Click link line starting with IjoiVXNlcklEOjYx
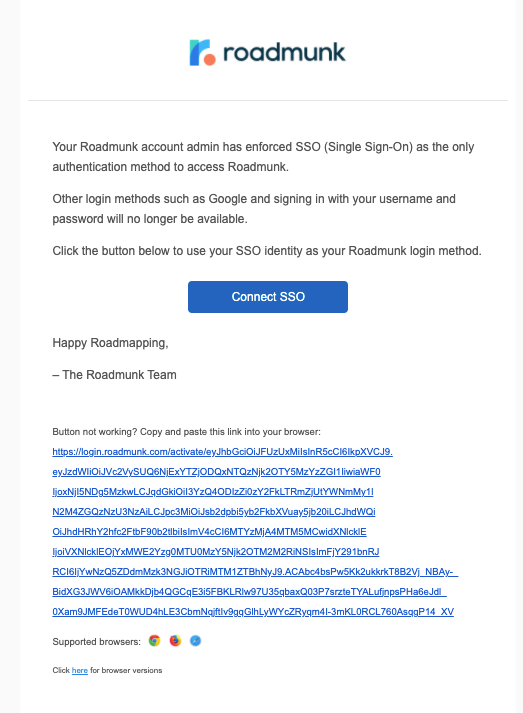The width and height of the screenshot is (523, 713). (216, 552)
